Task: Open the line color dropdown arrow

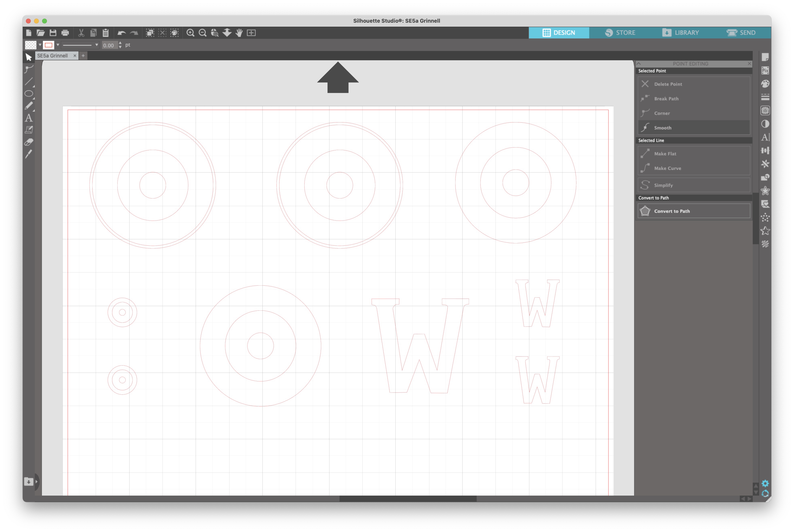Action: 58,45
